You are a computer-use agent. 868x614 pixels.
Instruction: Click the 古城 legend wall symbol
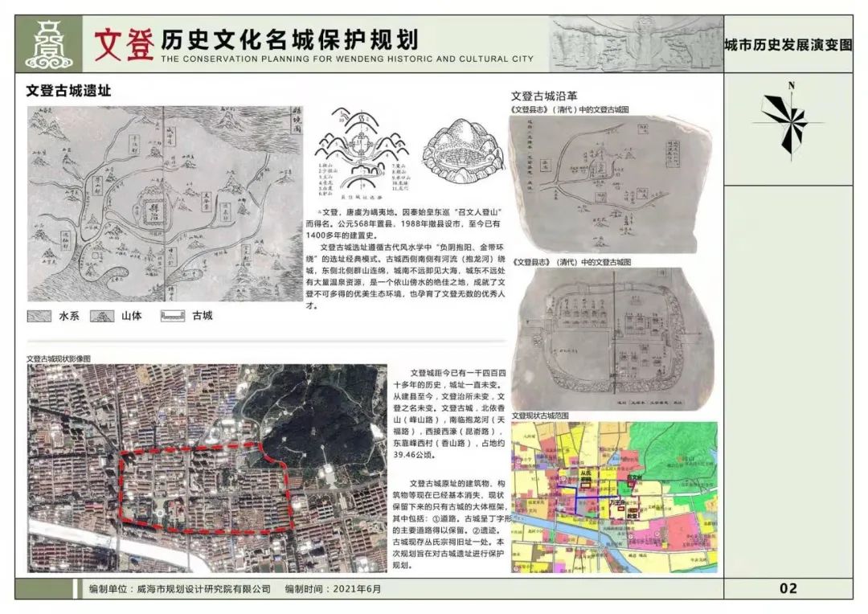[x=172, y=316]
